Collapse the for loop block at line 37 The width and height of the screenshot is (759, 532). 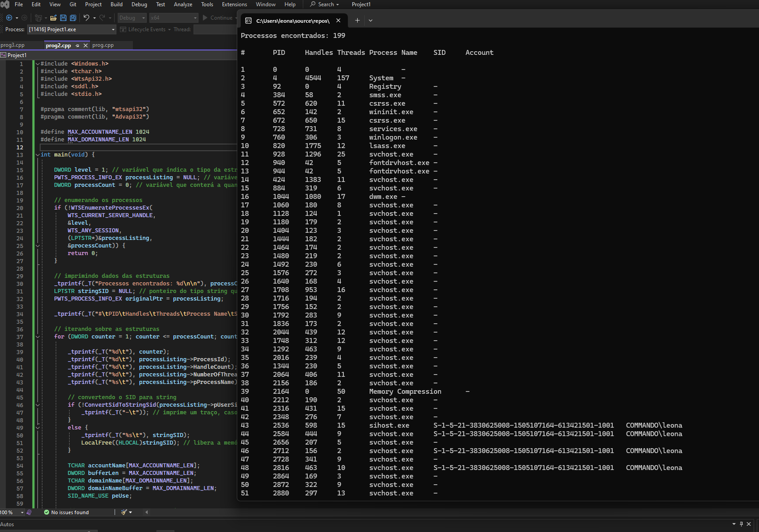[x=37, y=337]
